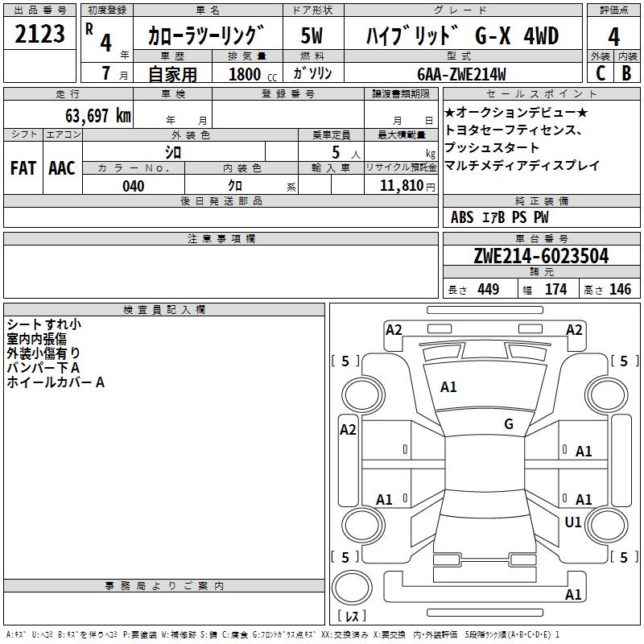Click the 検査員記入欄 section header
Viewport: 644px width, 644px height.
tap(164, 310)
